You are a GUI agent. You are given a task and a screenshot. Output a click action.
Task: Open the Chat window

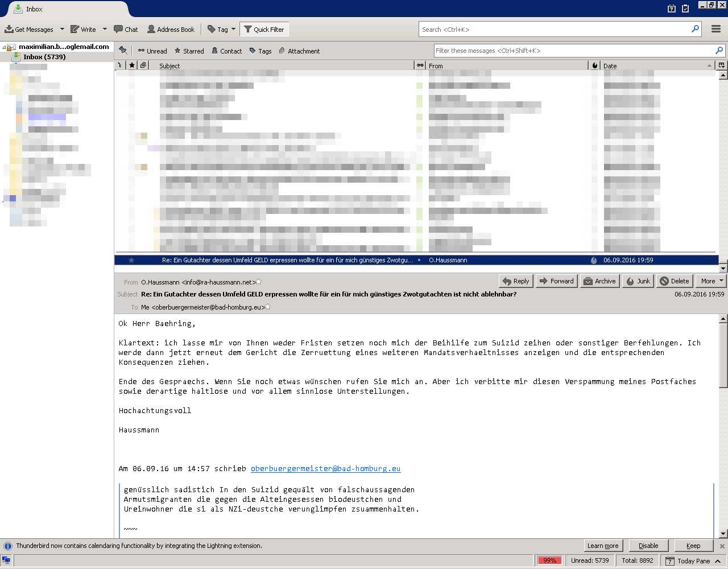(126, 29)
